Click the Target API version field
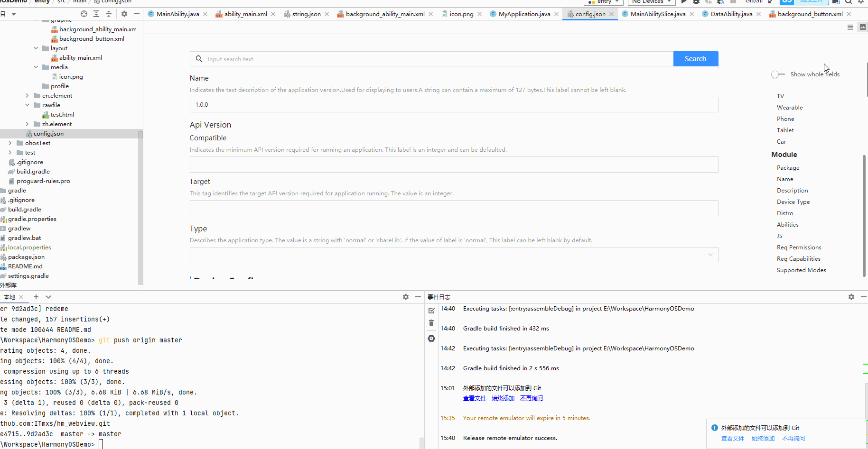The image size is (868, 449). (x=454, y=208)
